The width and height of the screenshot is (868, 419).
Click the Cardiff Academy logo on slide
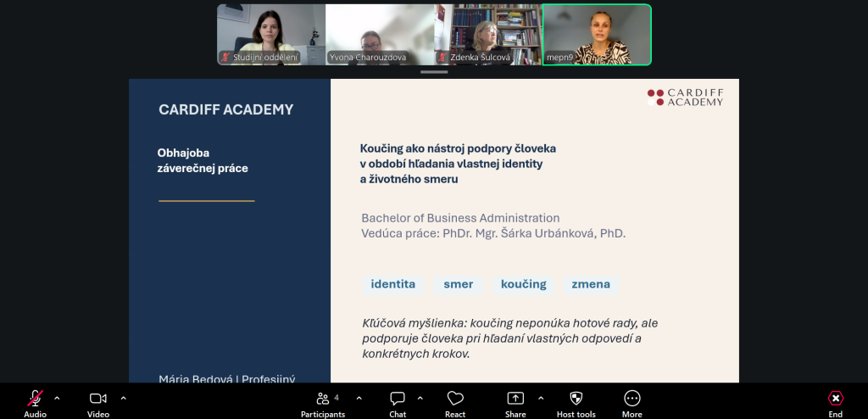[685, 97]
